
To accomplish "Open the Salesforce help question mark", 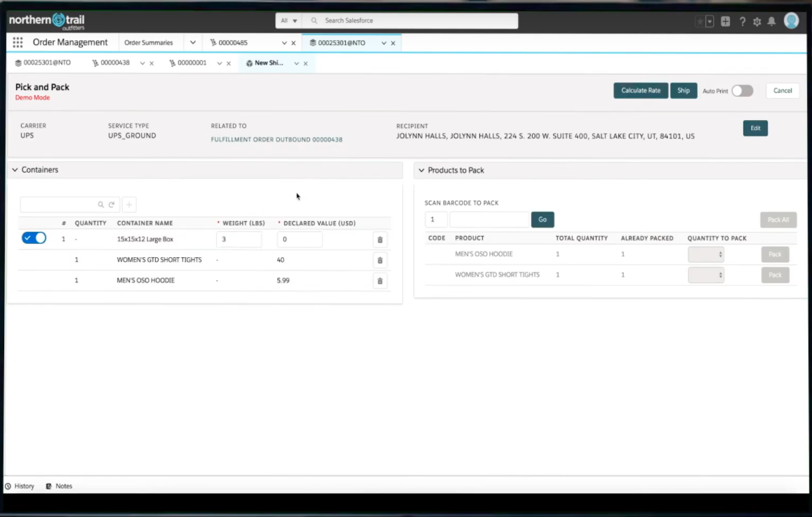I will tap(742, 21).
